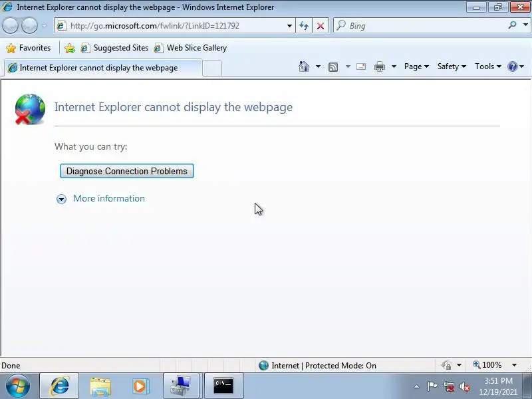The height and width of the screenshot is (399, 532).
Task: Open the Page menu
Action: click(x=416, y=66)
